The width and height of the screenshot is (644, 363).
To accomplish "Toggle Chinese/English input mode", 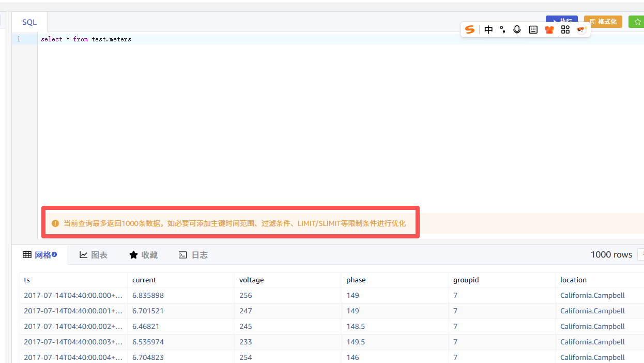I will (488, 29).
